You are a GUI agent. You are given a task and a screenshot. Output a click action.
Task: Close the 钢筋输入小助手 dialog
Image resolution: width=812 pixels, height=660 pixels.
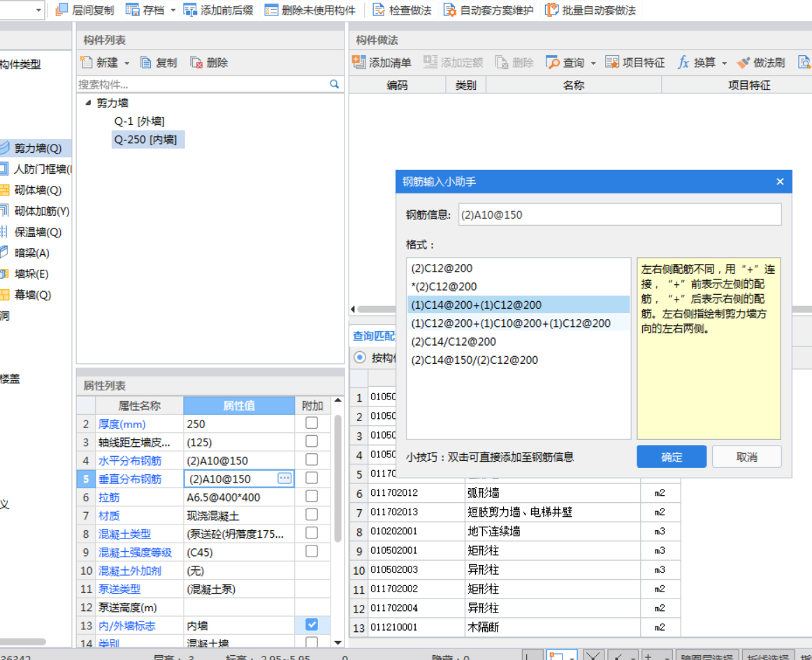click(780, 182)
